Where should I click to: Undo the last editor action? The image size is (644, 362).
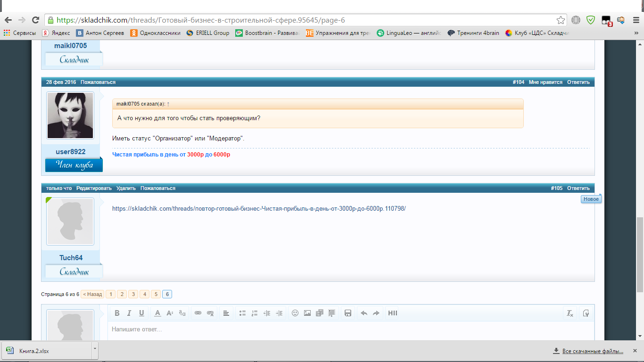364,313
